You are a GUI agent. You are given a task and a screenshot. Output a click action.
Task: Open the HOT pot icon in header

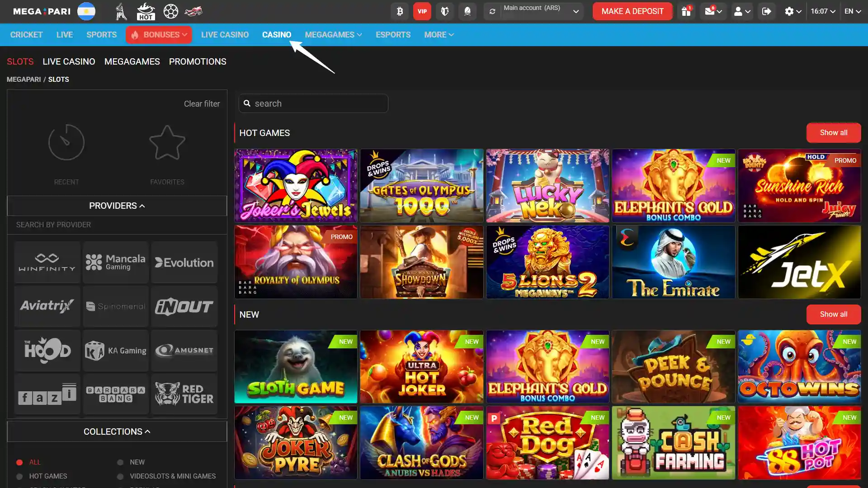pyautogui.click(x=146, y=11)
